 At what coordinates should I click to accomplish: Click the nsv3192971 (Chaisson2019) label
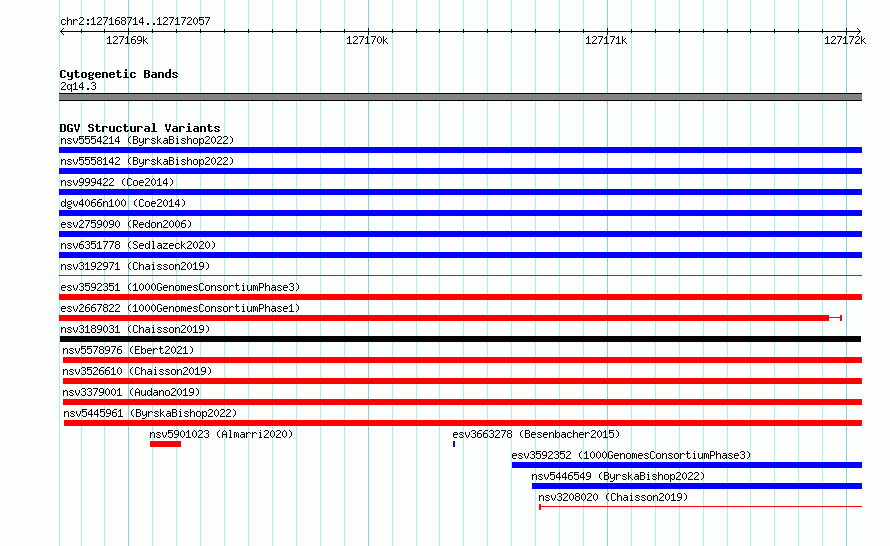pyautogui.click(x=135, y=266)
